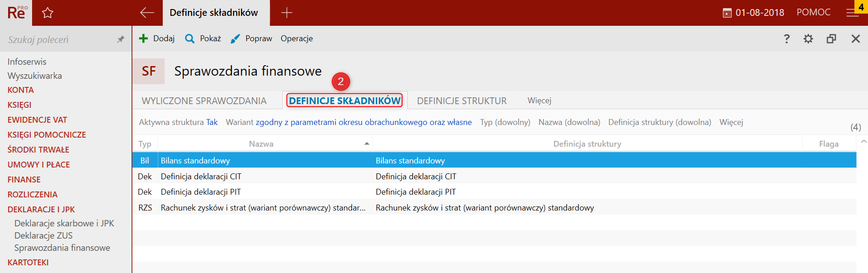Open the Nazwa (dowolna) filter
Screen dimensions: 868x273
[x=569, y=122]
